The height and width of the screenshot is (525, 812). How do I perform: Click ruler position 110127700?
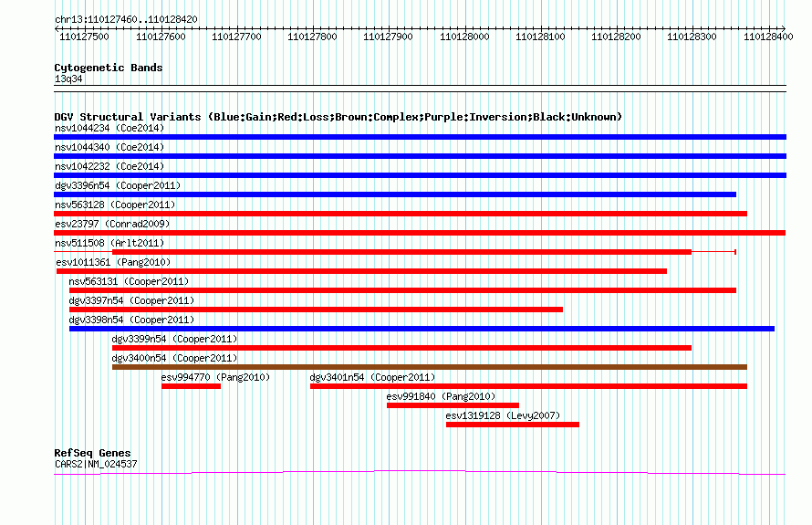236,37
